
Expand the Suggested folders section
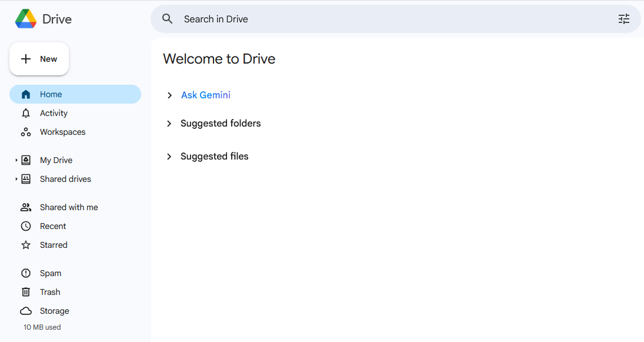tap(169, 124)
